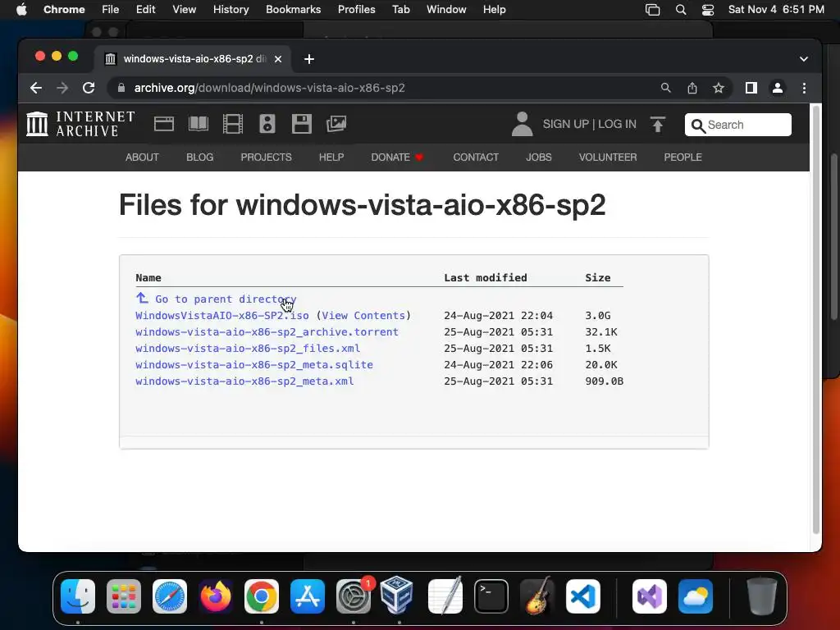Download the _archive.torrent file
This screenshot has width=840, height=630.
267,332
